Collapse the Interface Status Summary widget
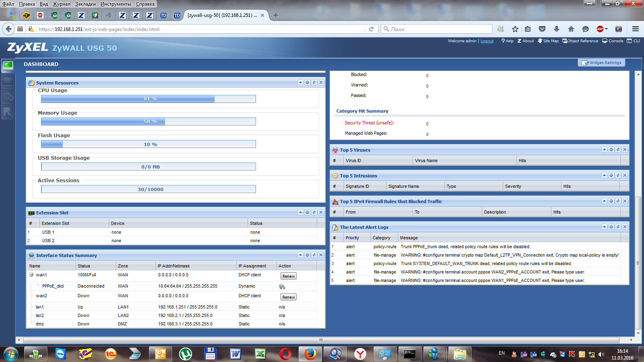The image size is (644, 362). (300, 255)
